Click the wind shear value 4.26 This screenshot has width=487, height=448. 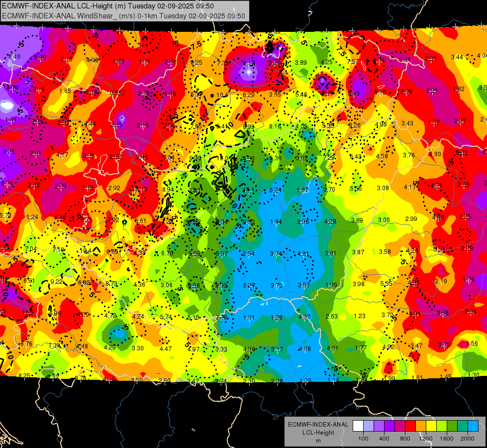coord(412,250)
